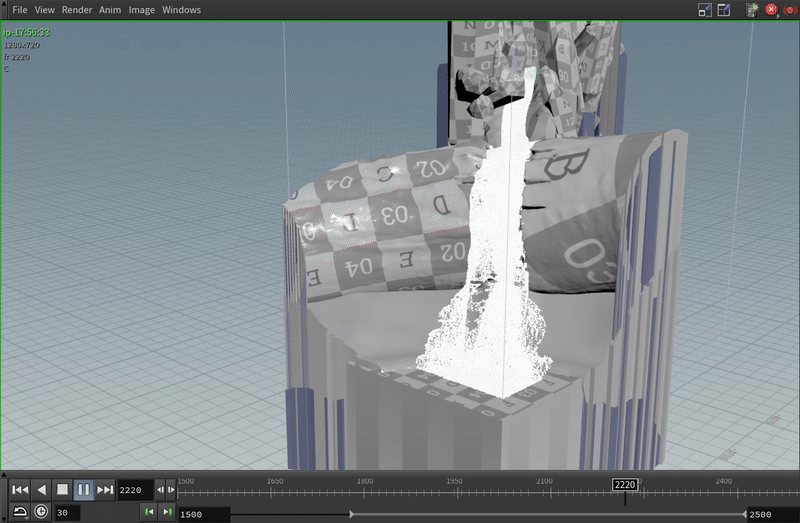Open the loop mode dropdown button

pos(20,512)
